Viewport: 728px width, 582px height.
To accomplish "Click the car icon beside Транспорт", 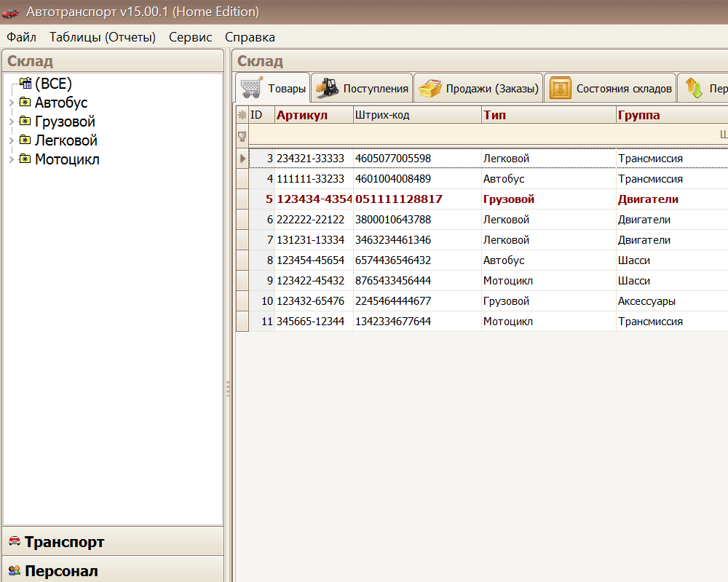I will 15,541.
